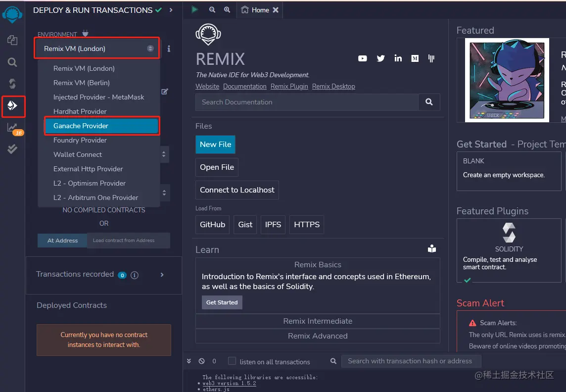Close the Home tab

[276, 10]
